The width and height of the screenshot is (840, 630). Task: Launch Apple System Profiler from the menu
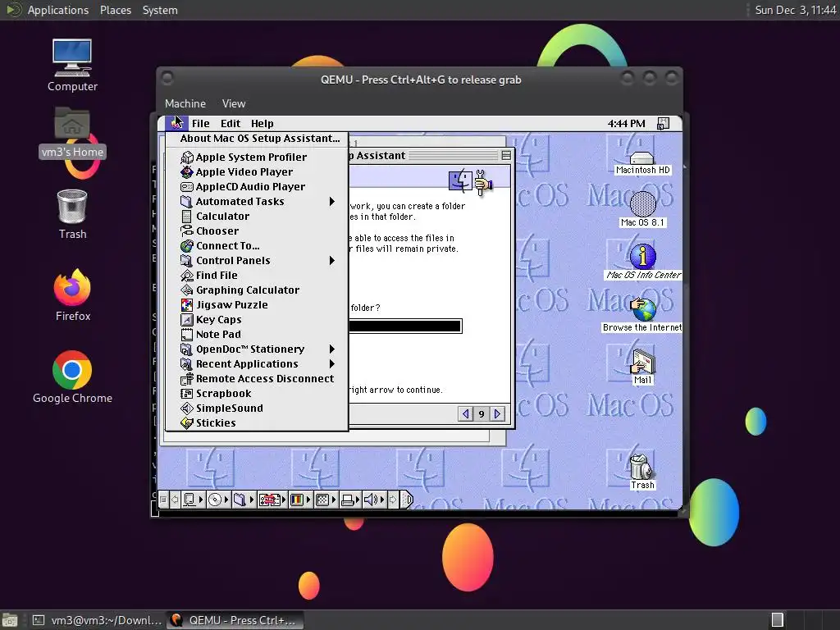click(x=257, y=157)
